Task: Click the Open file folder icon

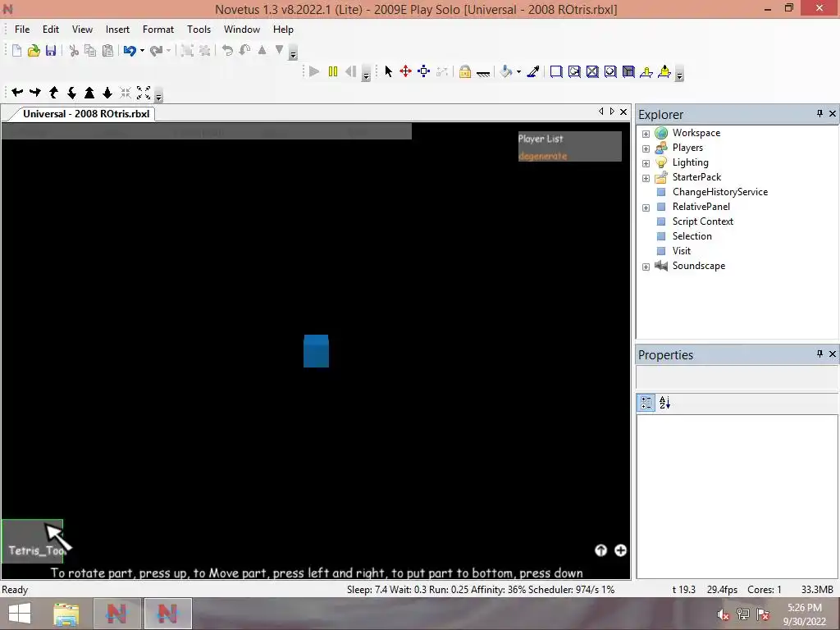Action: pyautogui.click(x=34, y=50)
